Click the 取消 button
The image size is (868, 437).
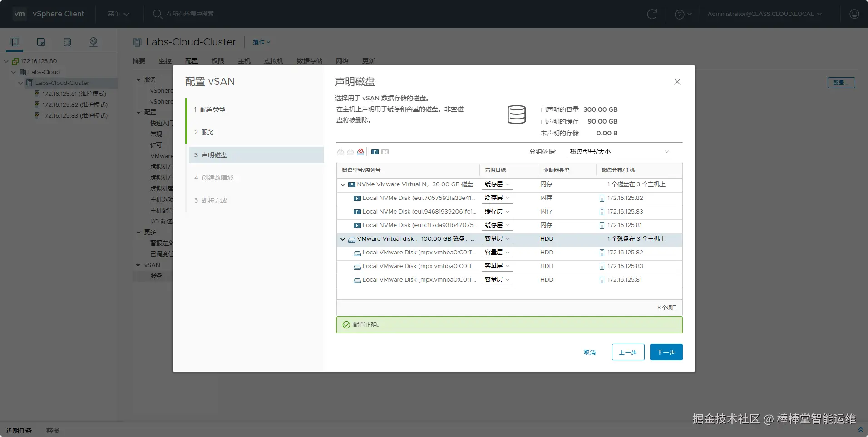coord(590,352)
